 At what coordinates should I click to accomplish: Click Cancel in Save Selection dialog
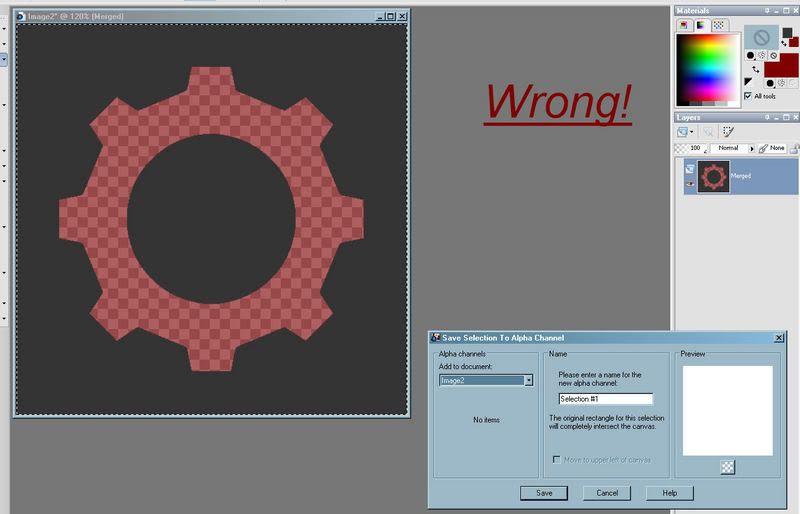(x=606, y=493)
